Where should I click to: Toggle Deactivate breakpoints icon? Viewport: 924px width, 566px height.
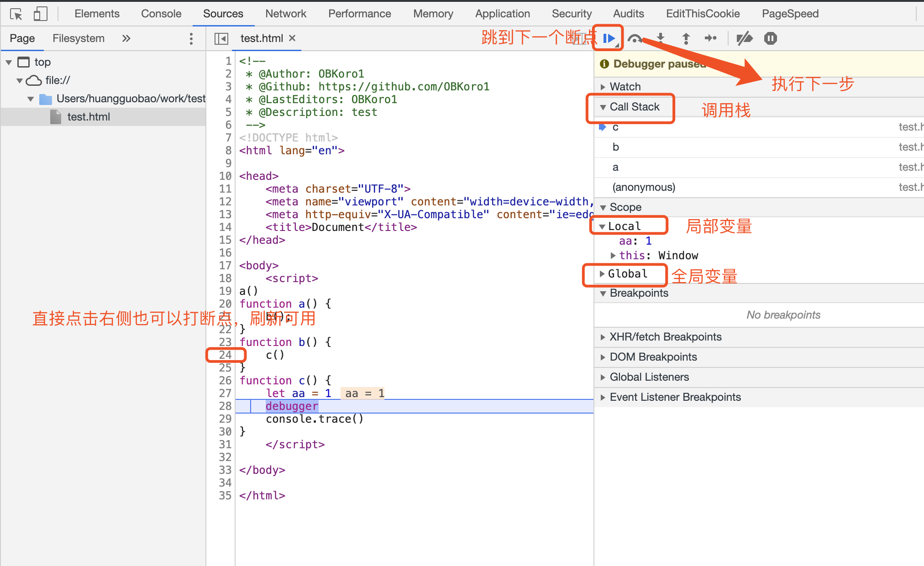(745, 38)
